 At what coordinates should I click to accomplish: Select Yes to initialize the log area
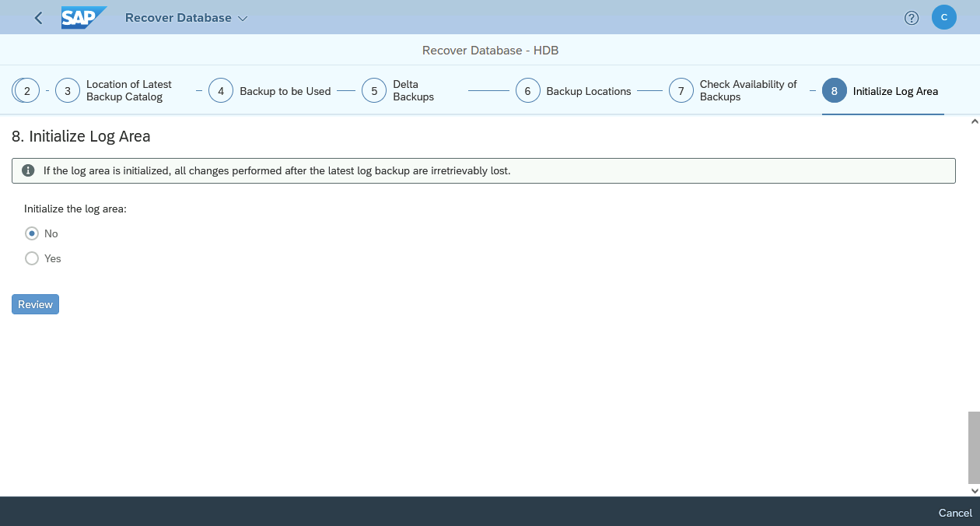click(x=31, y=258)
